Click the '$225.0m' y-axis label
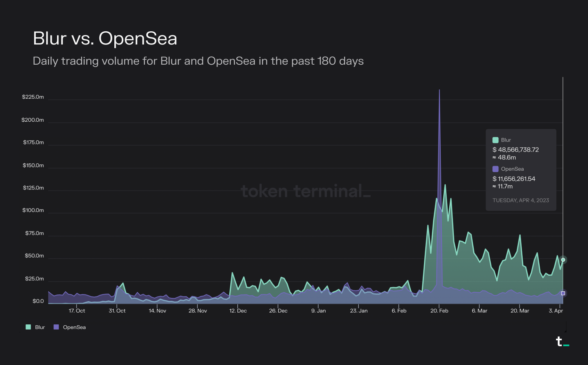 tap(33, 97)
